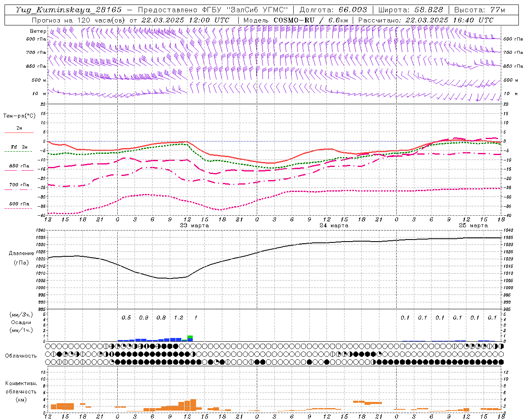Click the 23 марта date label
525x420 pixels.
click(x=194, y=226)
